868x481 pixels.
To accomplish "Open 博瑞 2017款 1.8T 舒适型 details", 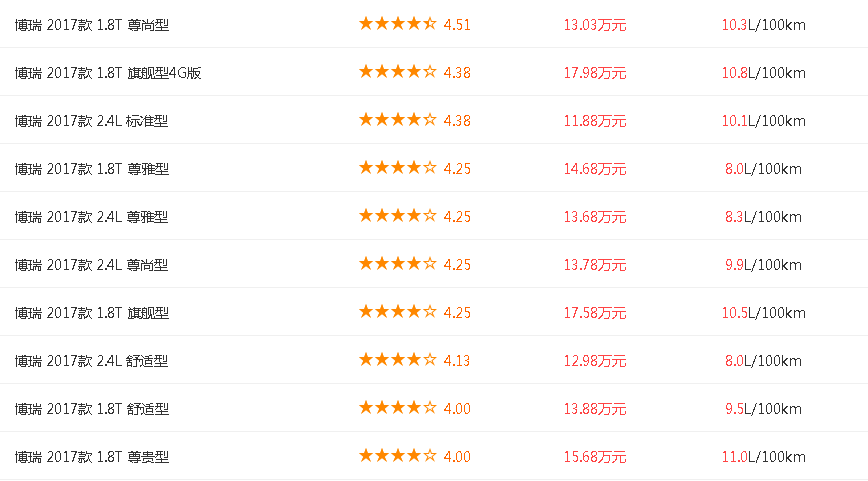I will tap(92, 408).
